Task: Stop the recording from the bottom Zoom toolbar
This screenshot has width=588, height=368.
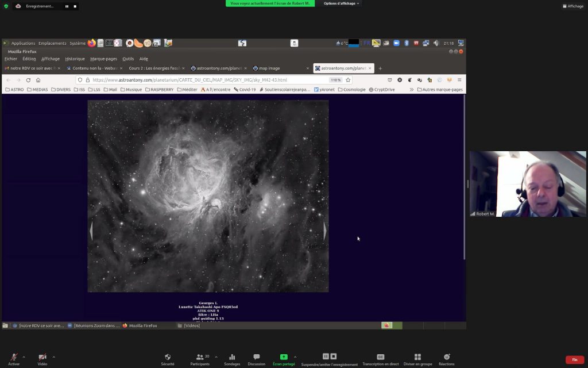Action: coord(334,356)
